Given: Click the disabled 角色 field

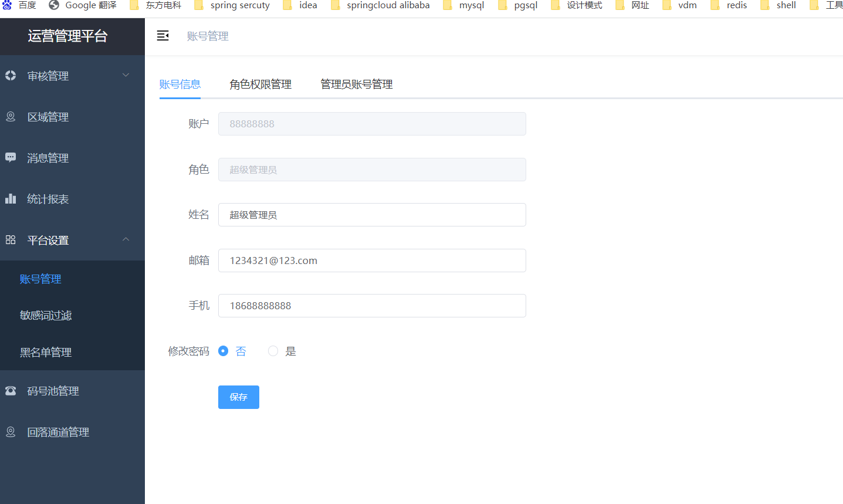Looking at the screenshot, I should [372, 170].
